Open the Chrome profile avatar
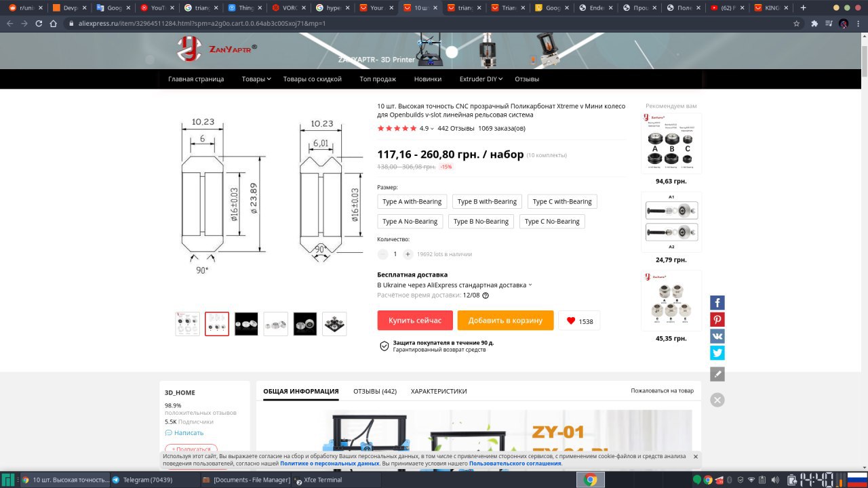 844,23
